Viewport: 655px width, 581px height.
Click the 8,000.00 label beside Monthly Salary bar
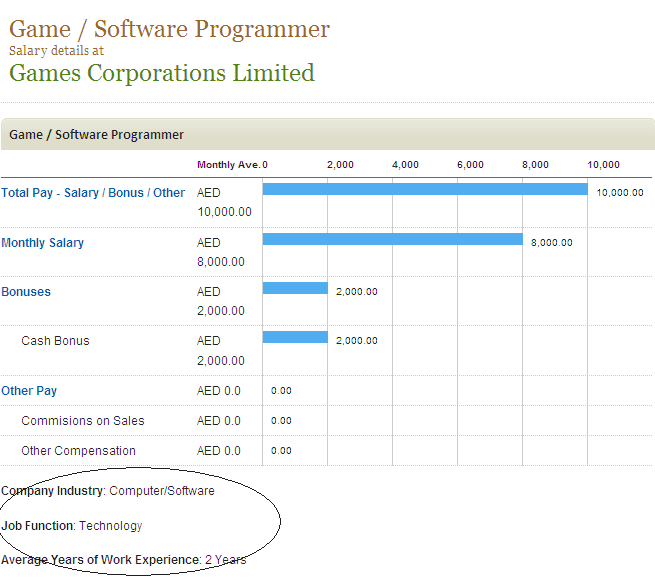click(x=552, y=243)
